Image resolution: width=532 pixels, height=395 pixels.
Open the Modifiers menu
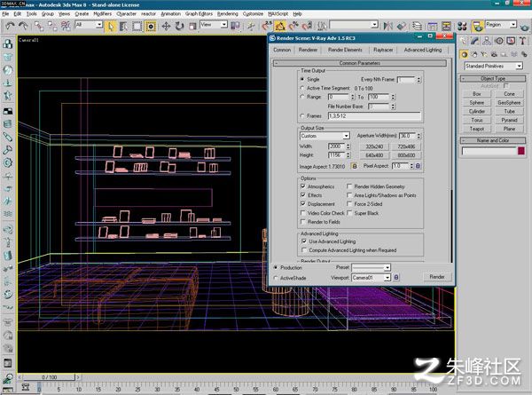click(x=103, y=14)
